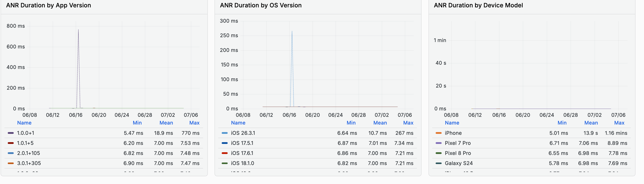The width and height of the screenshot is (644, 184).
Task: Isolate the iPhone series in legend
Action: coord(453,133)
